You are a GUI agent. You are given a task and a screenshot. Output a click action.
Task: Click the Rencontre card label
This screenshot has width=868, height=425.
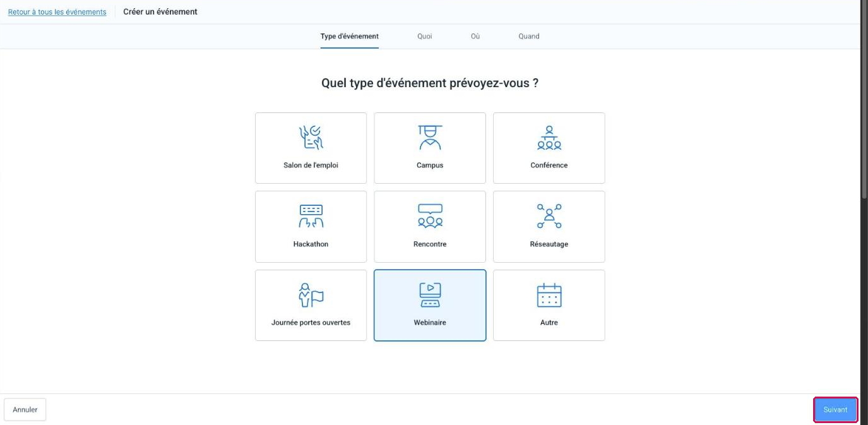tap(430, 244)
